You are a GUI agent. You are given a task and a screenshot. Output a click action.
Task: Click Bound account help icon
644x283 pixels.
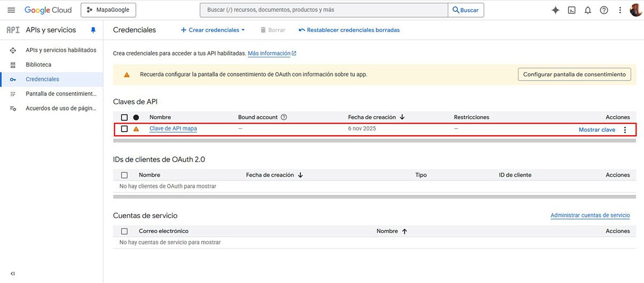[284, 117]
